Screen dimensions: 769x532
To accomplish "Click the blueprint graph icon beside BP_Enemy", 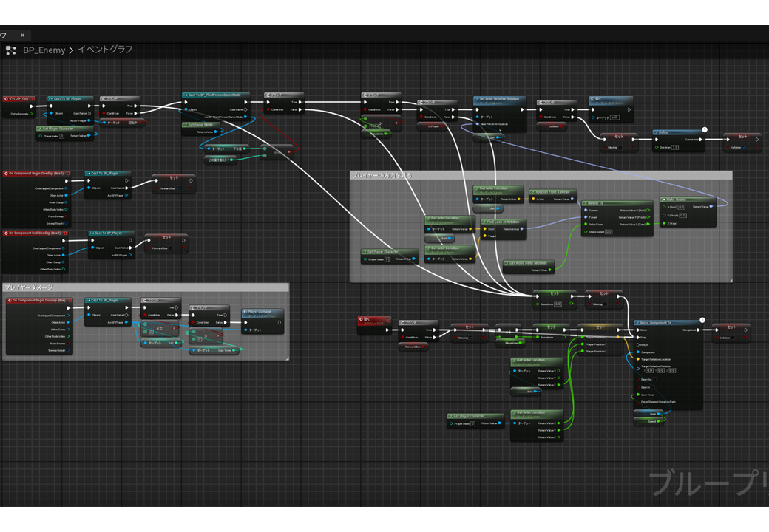I will click(11, 50).
